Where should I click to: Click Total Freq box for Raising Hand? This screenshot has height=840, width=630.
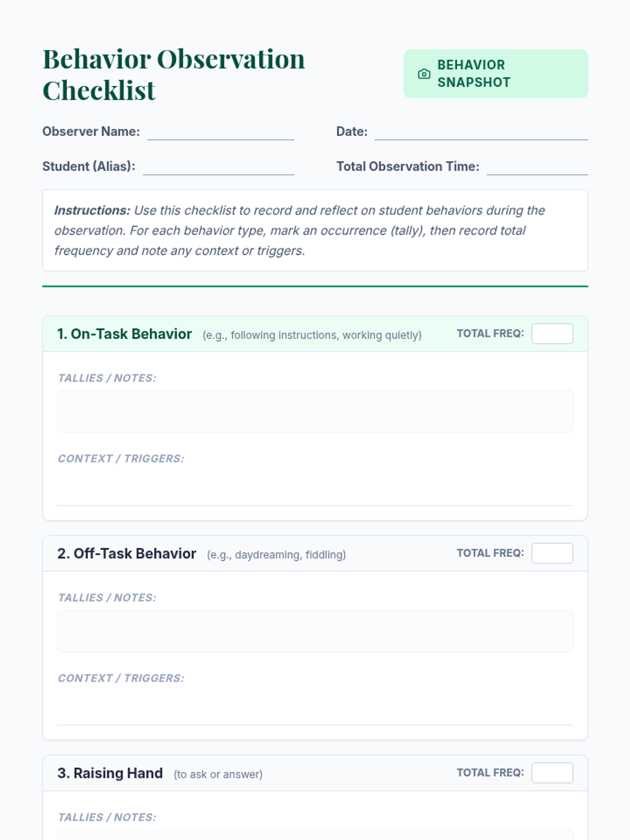pos(552,773)
